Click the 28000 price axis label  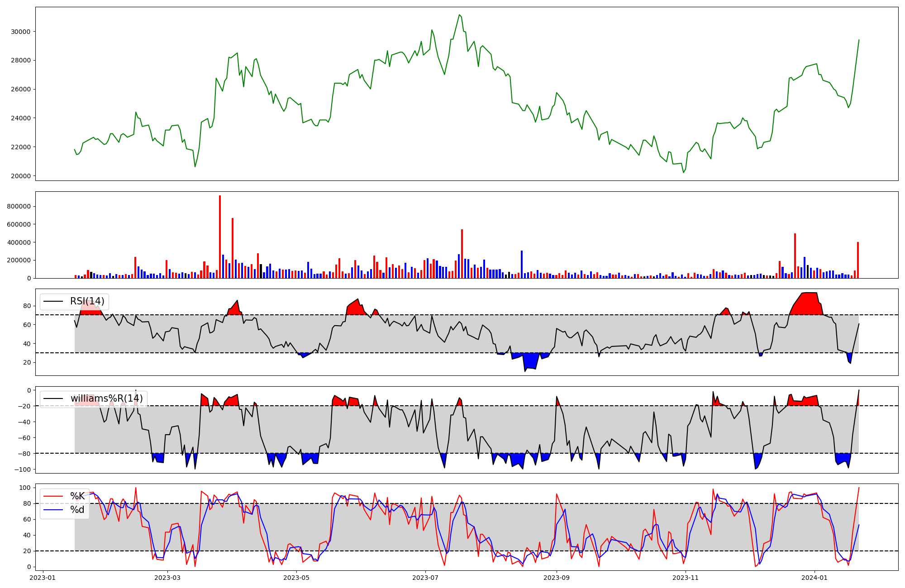click(21, 61)
